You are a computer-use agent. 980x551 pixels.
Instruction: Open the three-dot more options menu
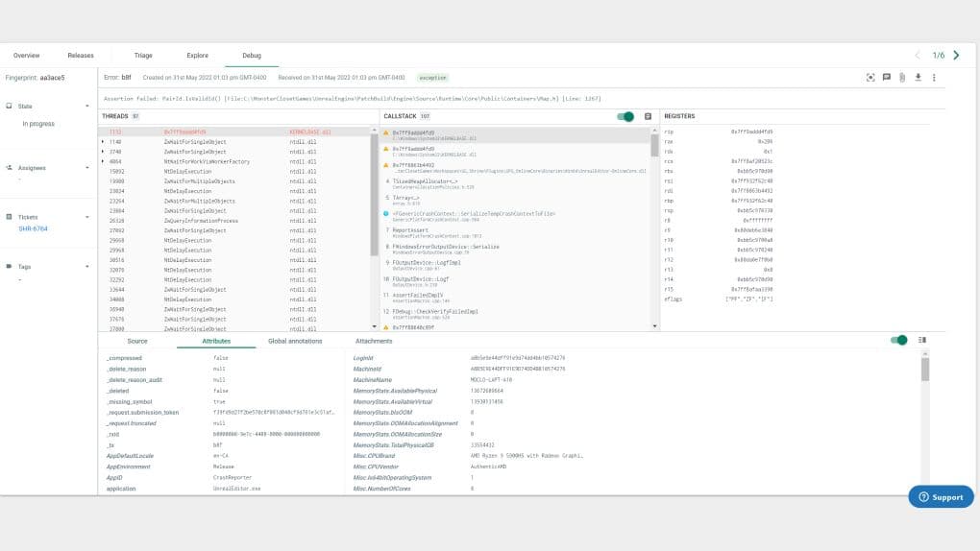point(935,78)
